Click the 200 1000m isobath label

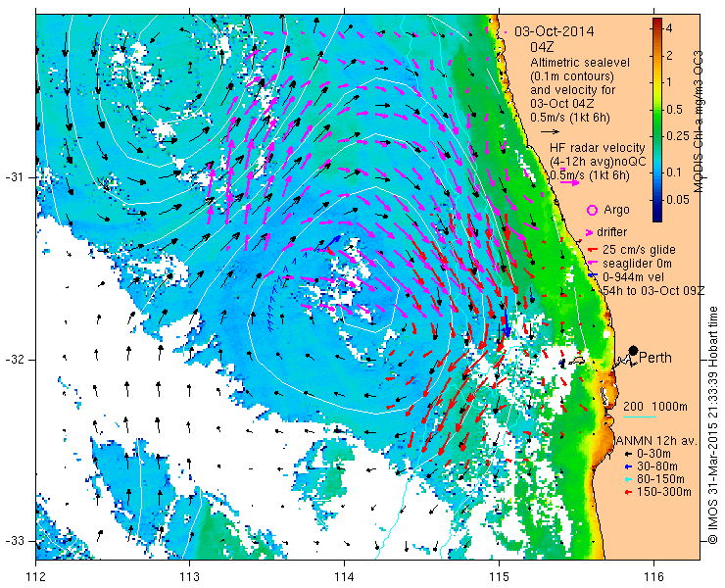coord(655,407)
